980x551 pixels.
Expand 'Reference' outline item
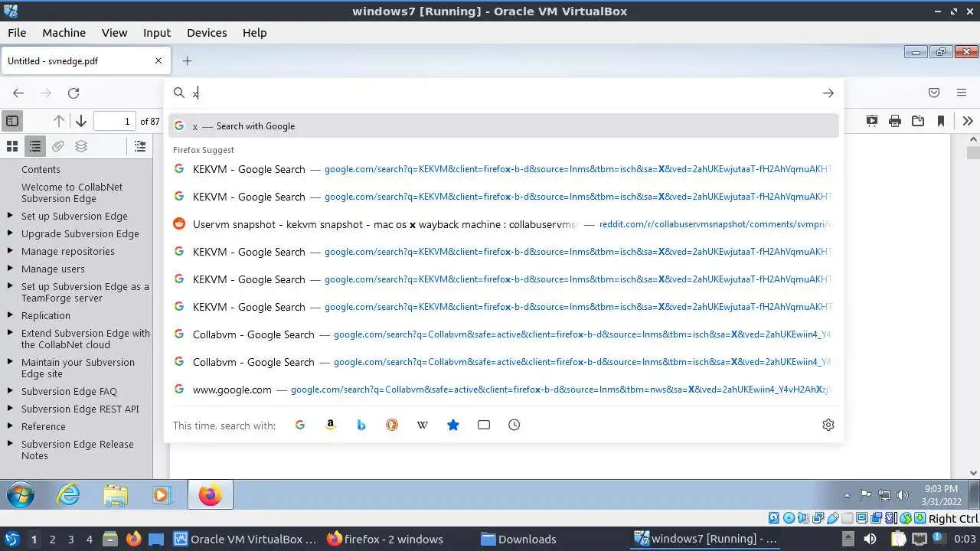click(10, 426)
